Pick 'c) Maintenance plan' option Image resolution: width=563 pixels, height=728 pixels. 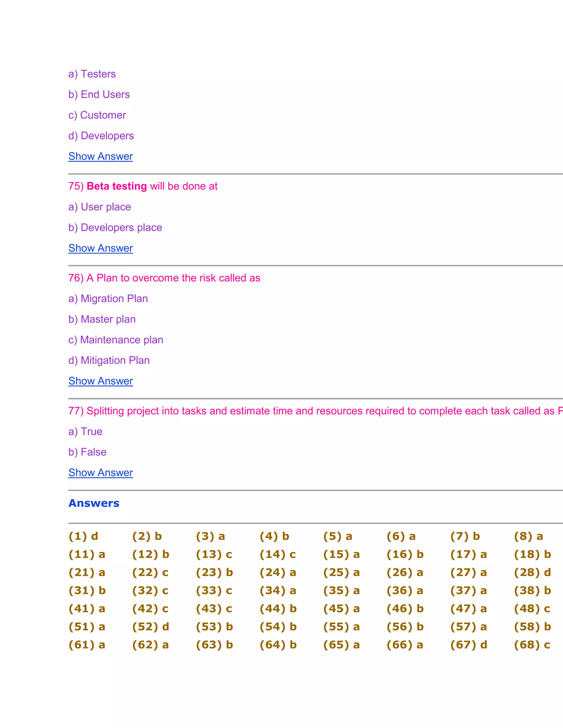point(116,340)
